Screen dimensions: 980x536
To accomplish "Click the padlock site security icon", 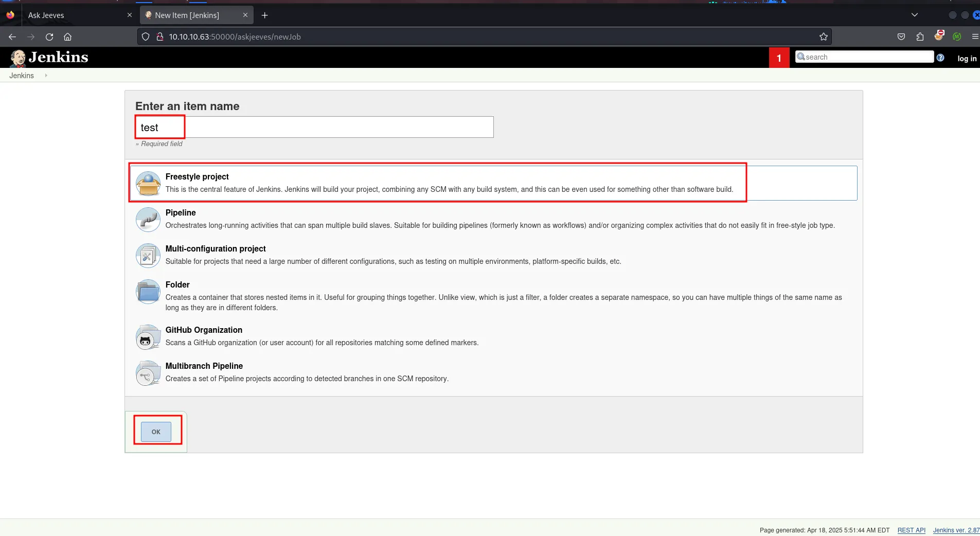I will pyautogui.click(x=159, y=37).
